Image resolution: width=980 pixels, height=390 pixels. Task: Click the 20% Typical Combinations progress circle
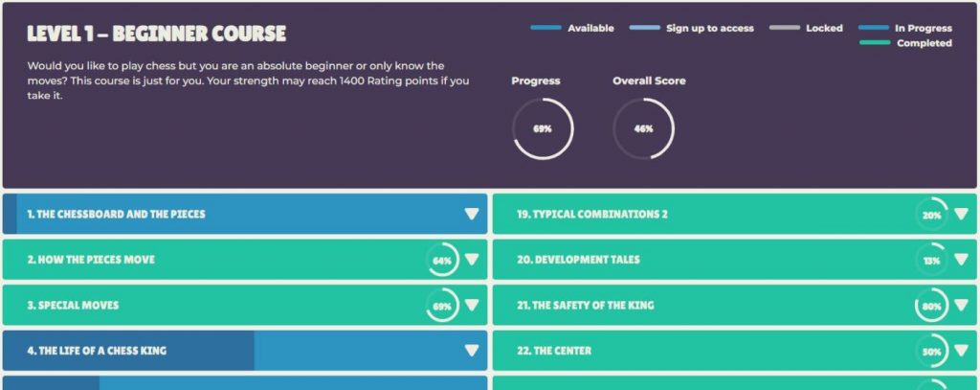(x=931, y=214)
